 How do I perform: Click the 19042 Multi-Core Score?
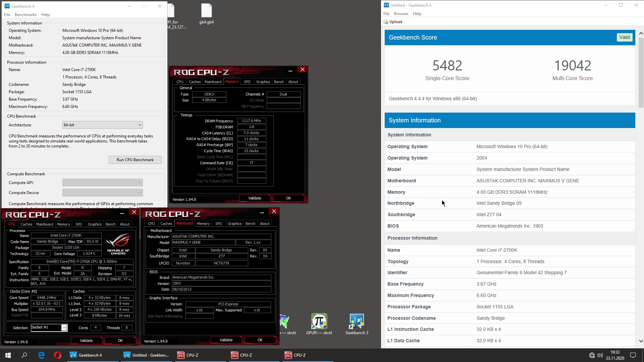[573, 65]
